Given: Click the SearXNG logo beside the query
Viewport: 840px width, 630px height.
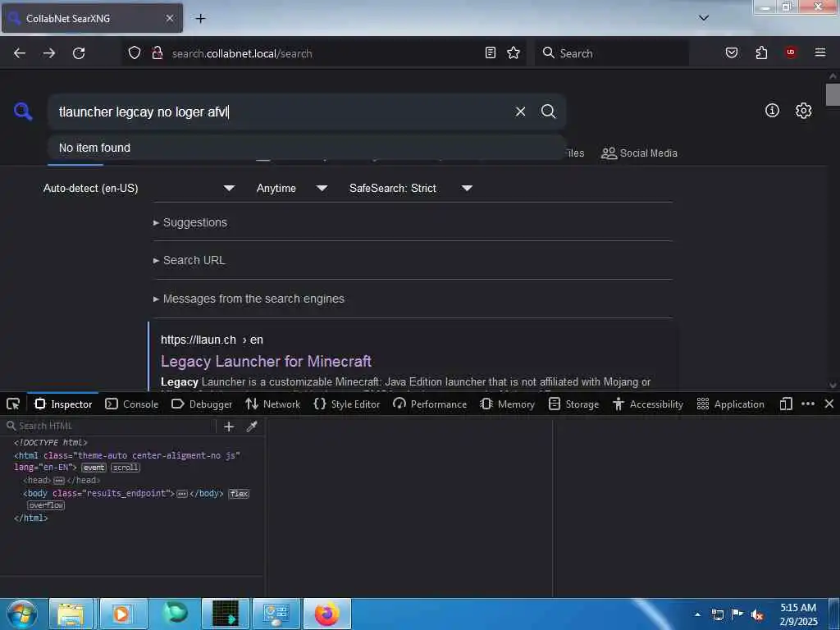Looking at the screenshot, I should (x=23, y=112).
